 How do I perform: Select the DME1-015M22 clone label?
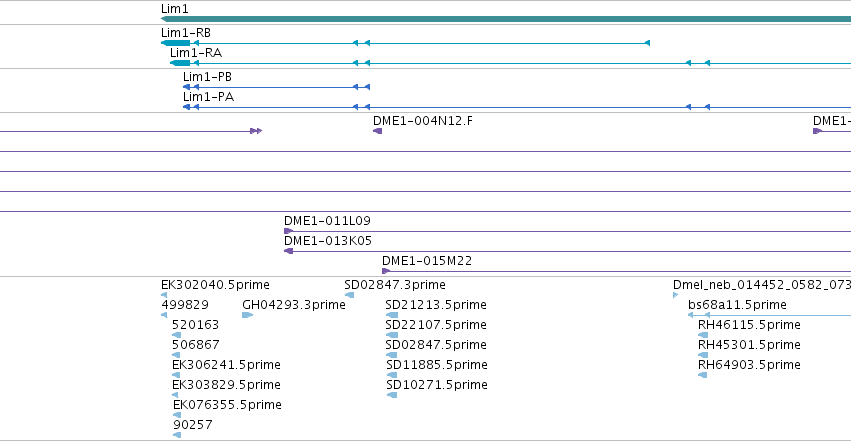(x=427, y=261)
